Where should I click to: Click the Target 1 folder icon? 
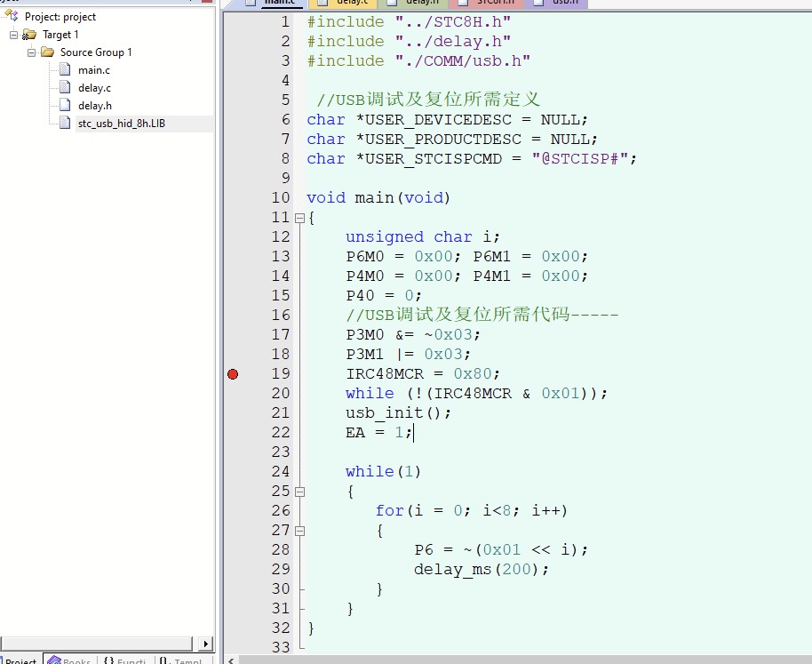click(x=29, y=35)
